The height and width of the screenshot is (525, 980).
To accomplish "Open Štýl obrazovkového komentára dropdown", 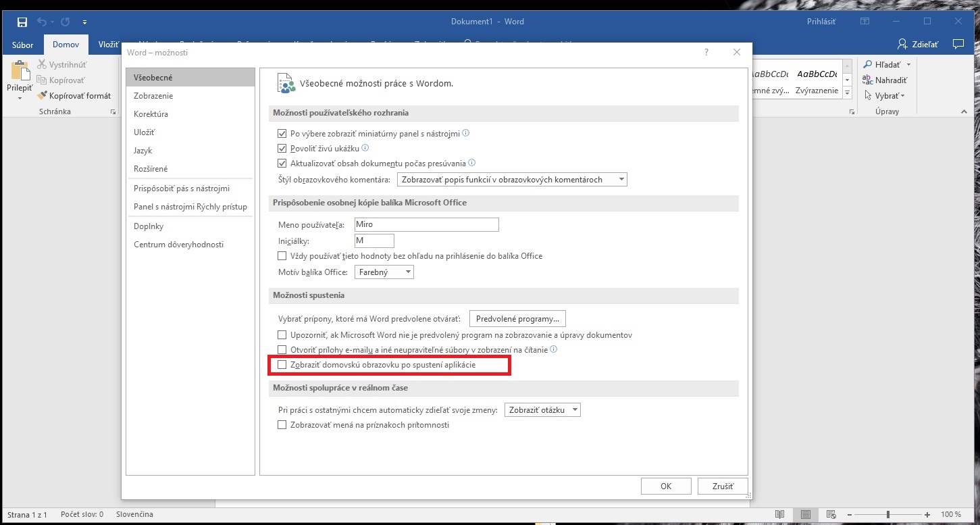I will (x=512, y=180).
